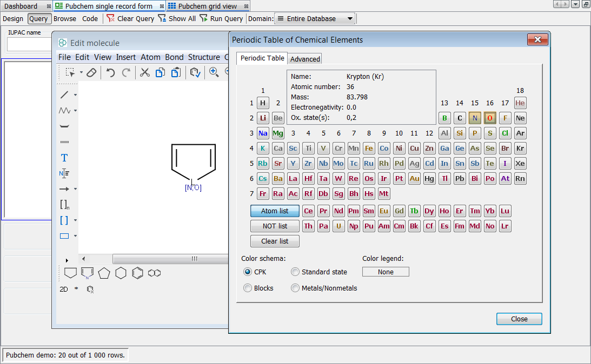Pick the naphthalene template icon

154,273
